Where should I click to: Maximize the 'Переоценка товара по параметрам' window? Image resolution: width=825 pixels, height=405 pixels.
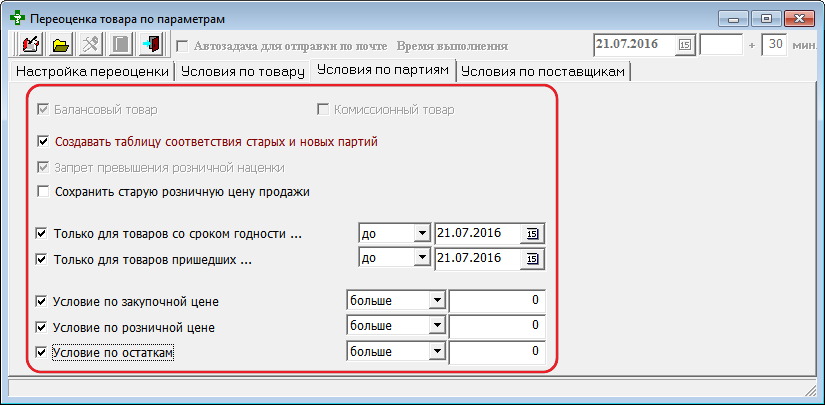click(x=766, y=19)
